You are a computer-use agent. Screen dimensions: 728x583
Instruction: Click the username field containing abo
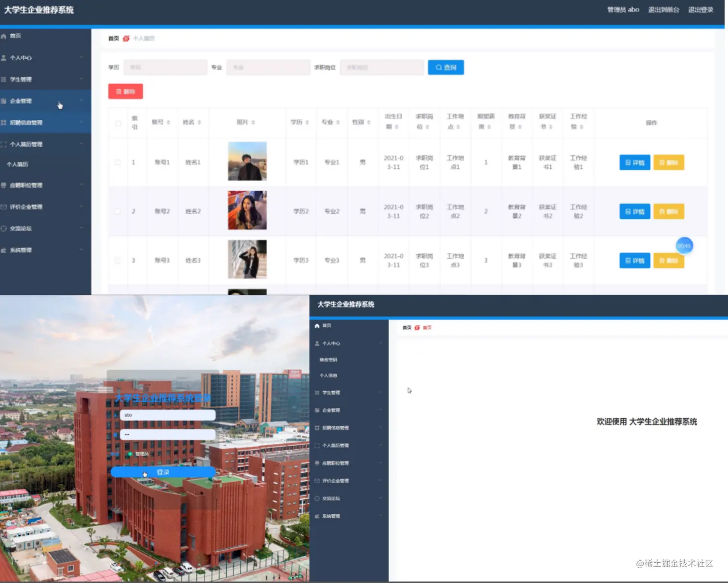[x=168, y=415]
